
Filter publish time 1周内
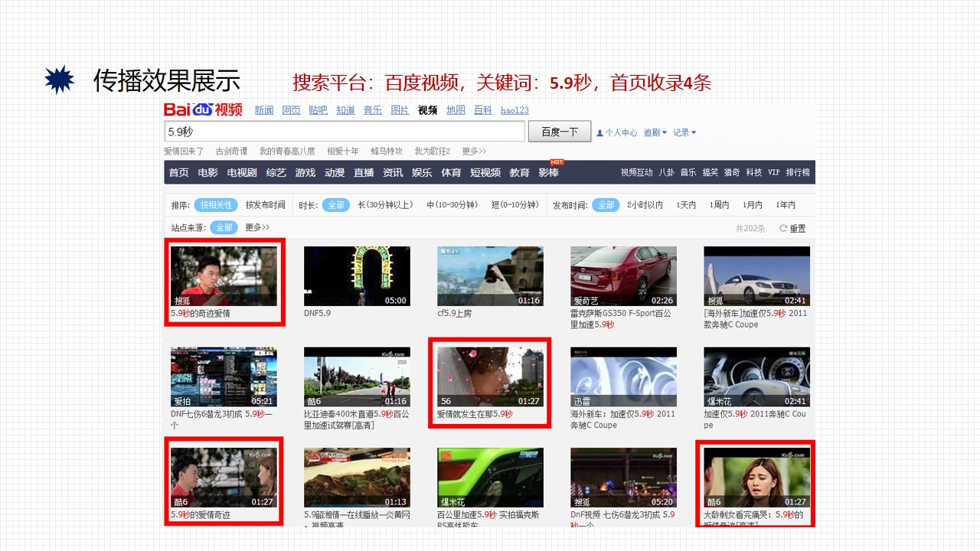(719, 205)
